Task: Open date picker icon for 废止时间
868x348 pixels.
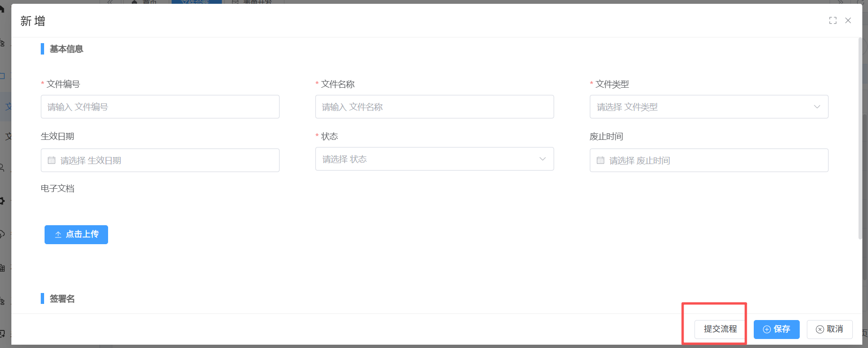Action: tap(600, 161)
